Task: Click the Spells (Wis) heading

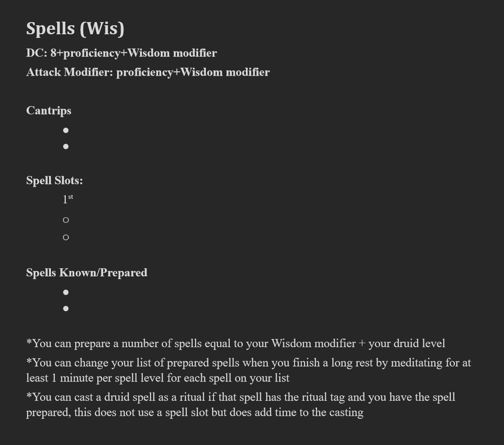Action: (x=75, y=29)
